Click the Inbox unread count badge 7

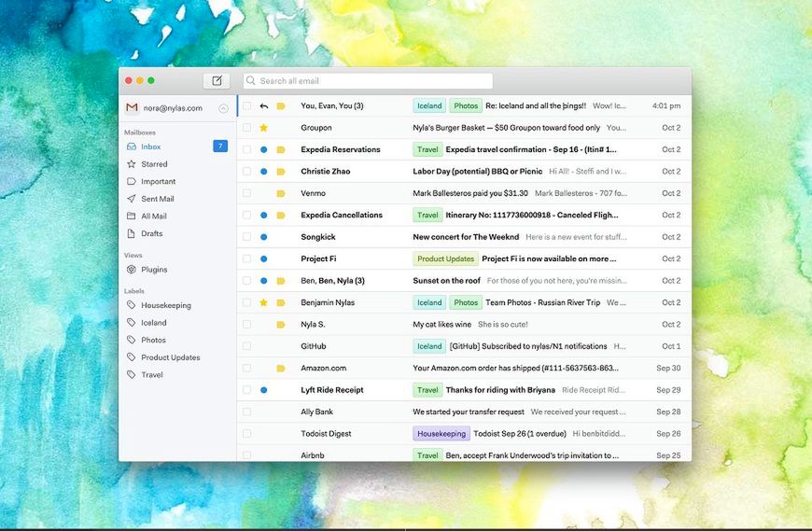[x=220, y=146]
